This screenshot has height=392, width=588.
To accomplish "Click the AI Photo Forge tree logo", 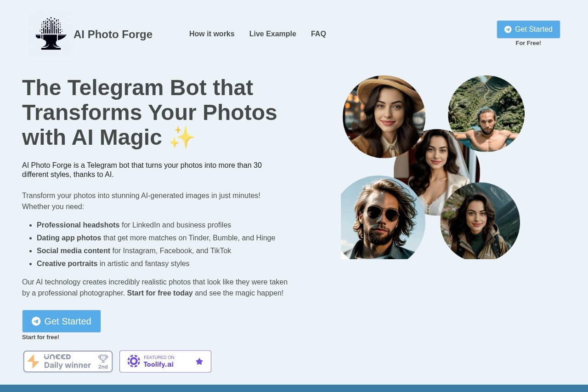I will (50, 34).
